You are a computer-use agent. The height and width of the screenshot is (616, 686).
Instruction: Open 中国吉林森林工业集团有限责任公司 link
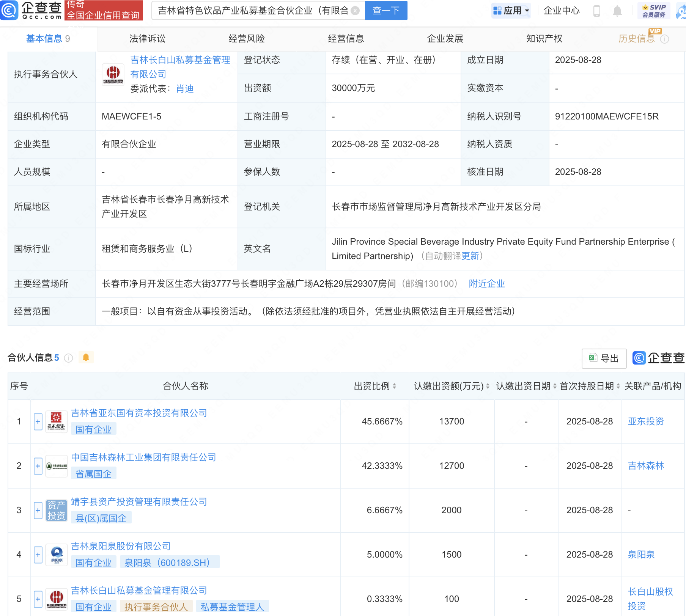pos(143,457)
